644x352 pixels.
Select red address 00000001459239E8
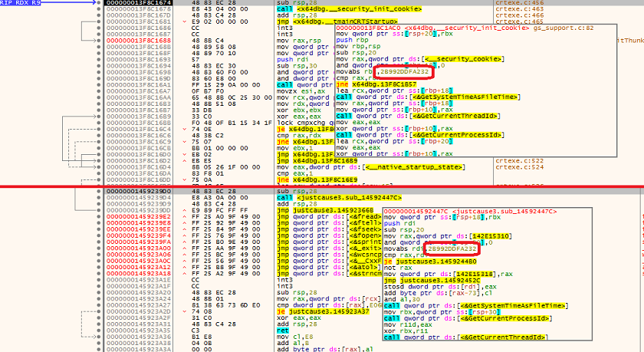[x=137, y=224]
